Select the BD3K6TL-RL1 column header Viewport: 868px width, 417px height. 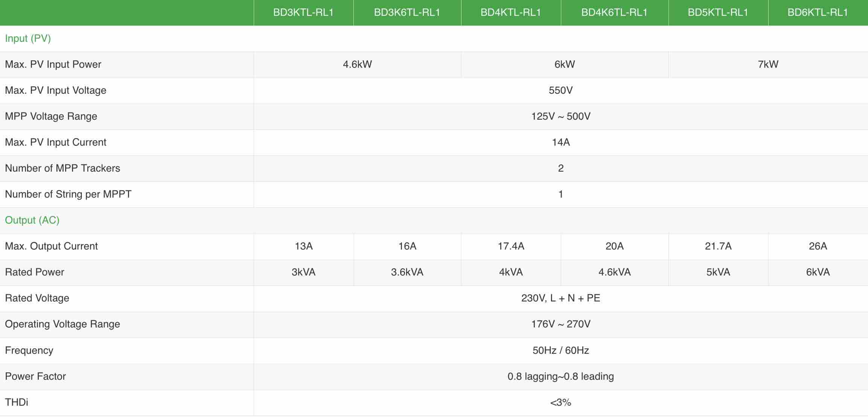407,12
